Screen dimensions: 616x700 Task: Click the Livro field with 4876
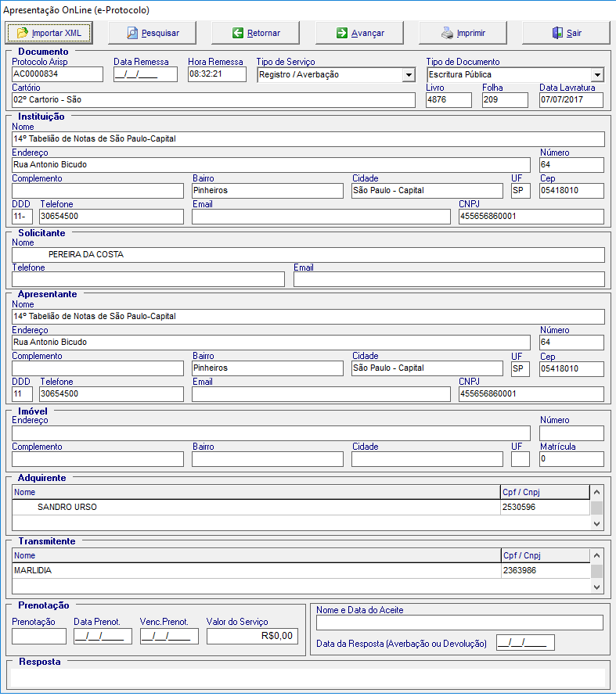coord(448,100)
